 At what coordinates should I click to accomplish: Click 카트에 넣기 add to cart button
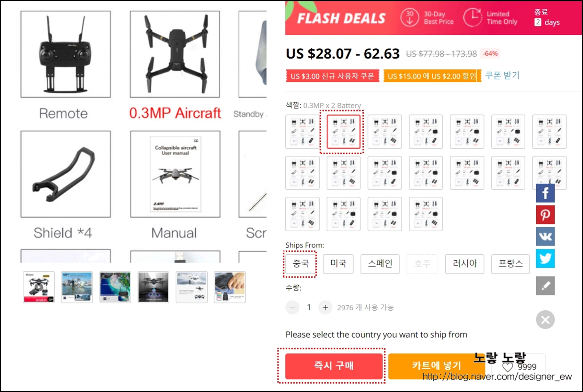436,366
